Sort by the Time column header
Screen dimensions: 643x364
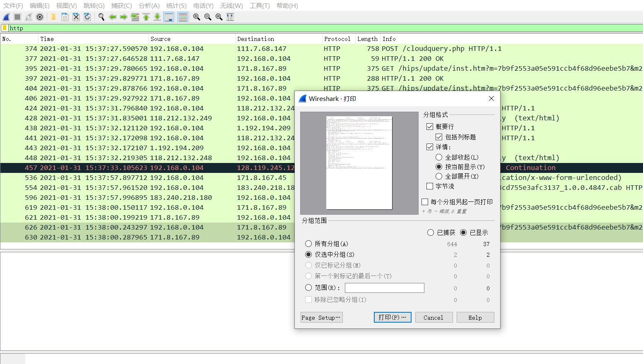pos(93,39)
